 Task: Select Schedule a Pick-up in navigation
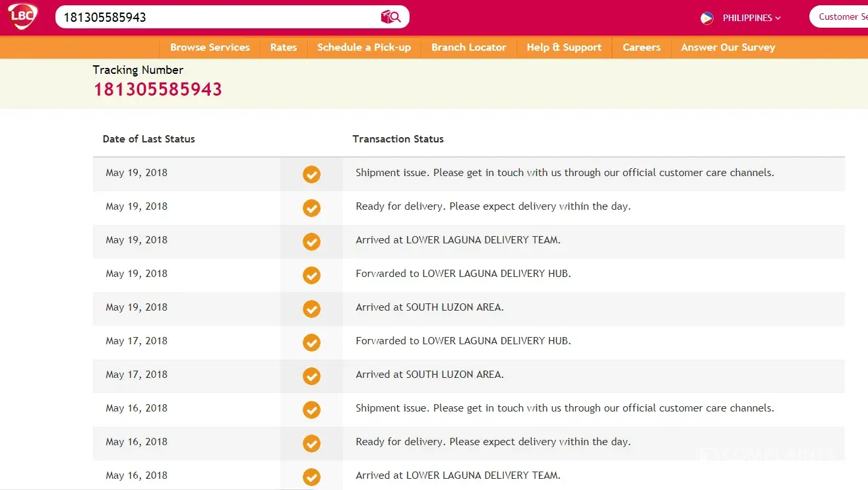coord(364,47)
